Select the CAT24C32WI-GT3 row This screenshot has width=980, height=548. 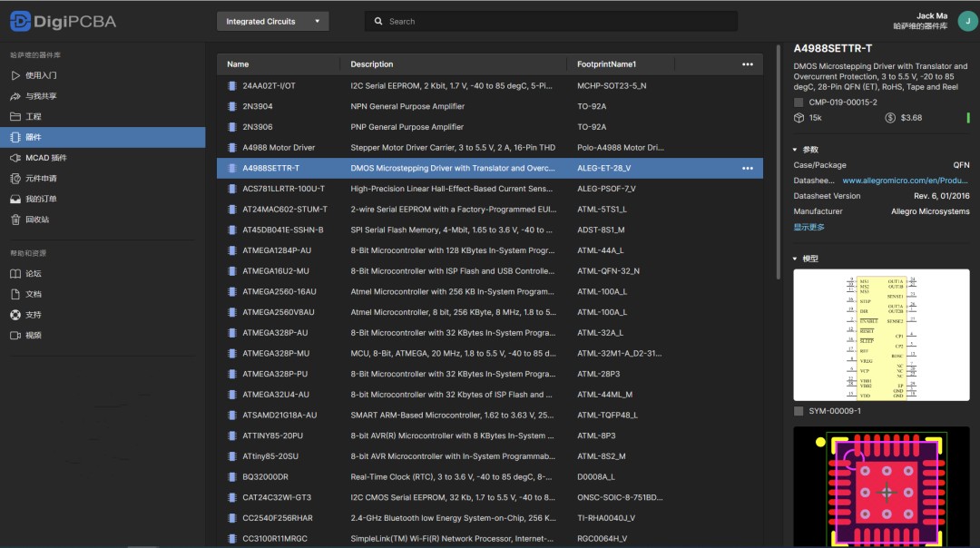point(490,498)
